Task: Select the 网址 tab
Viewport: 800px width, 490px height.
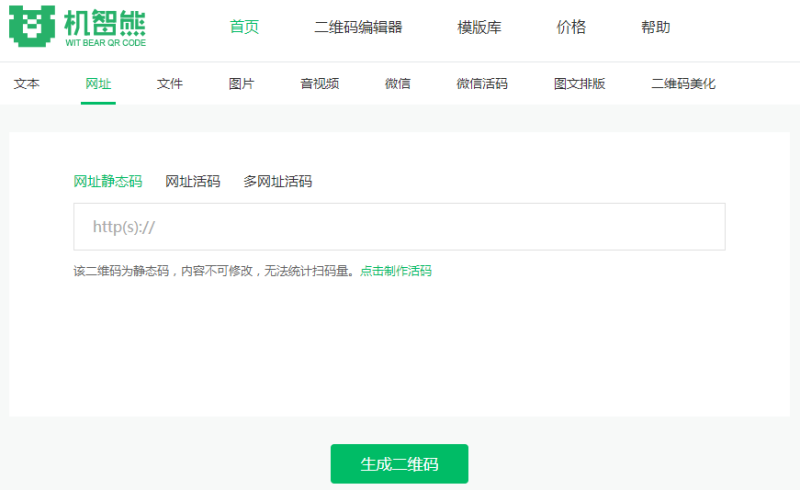Action: (x=98, y=84)
